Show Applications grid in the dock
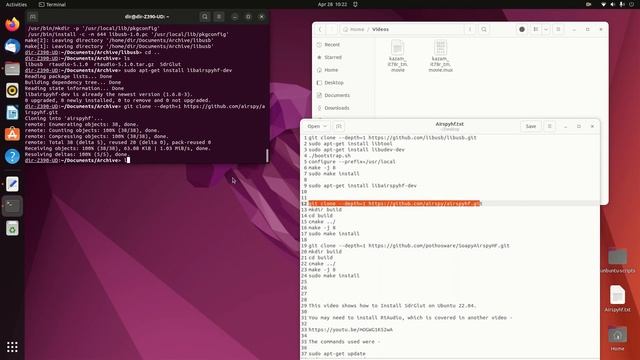The width and height of the screenshot is (640, 360). pyautogui.click(x=12, y=347)
